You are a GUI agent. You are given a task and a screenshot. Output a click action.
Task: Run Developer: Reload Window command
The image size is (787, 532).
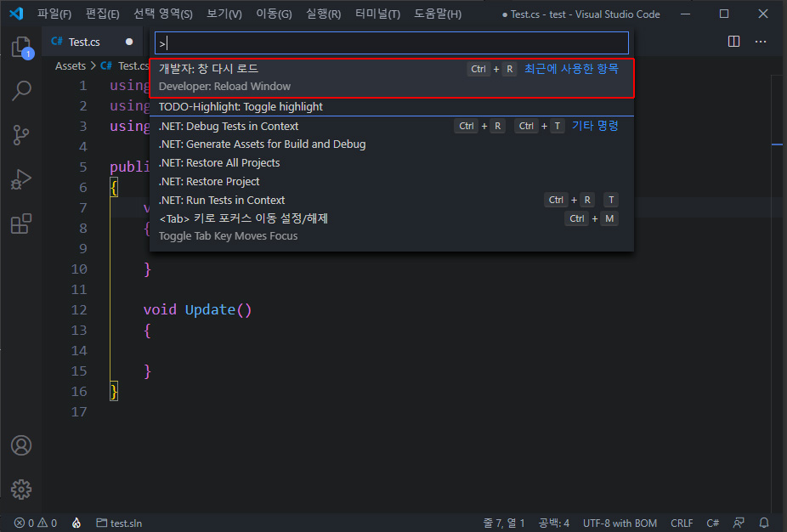392,78
